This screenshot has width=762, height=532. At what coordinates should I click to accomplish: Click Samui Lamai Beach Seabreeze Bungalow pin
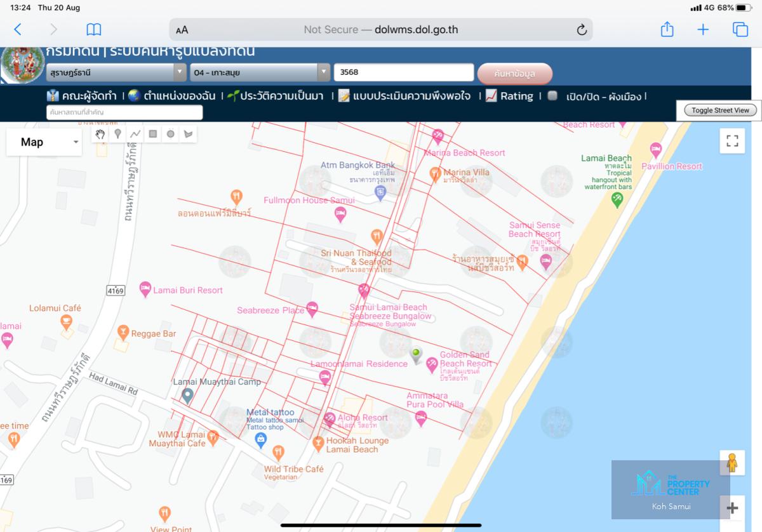click(364, 292)
